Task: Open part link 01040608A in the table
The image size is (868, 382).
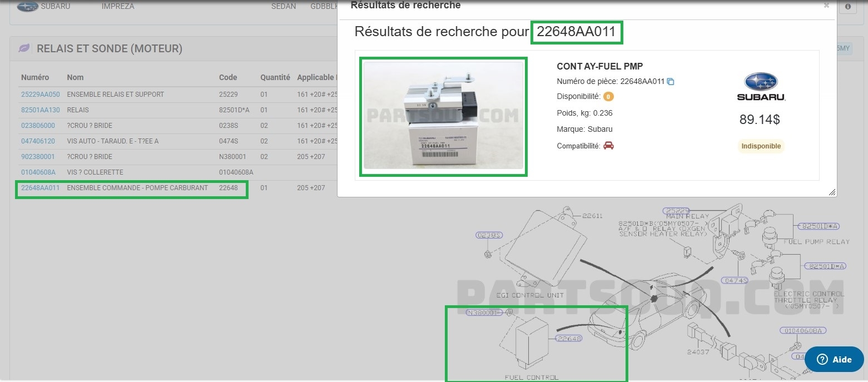Action: [38, 172]
